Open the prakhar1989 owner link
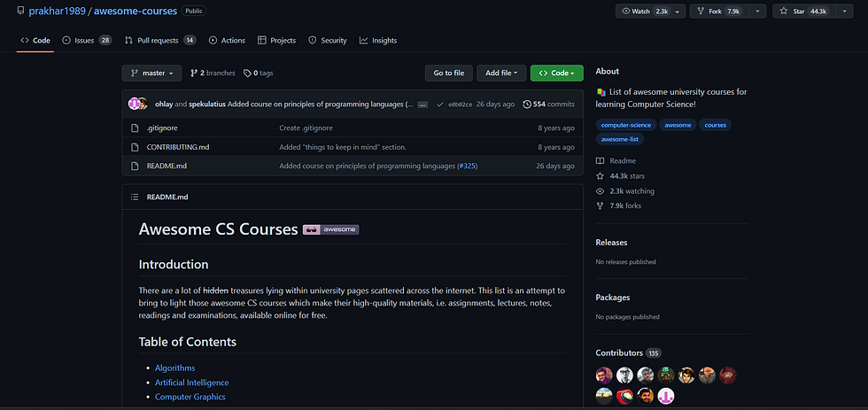 pos(57,11)
